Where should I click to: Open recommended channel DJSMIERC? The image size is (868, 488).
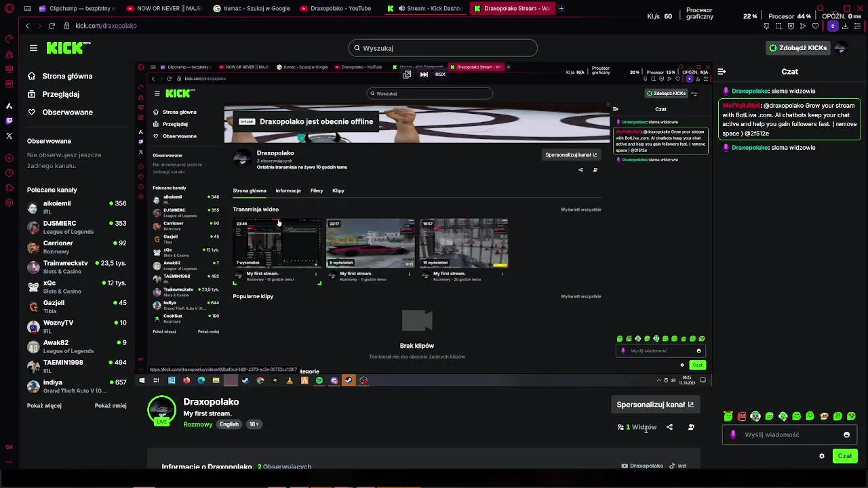[x=77, y=227]
